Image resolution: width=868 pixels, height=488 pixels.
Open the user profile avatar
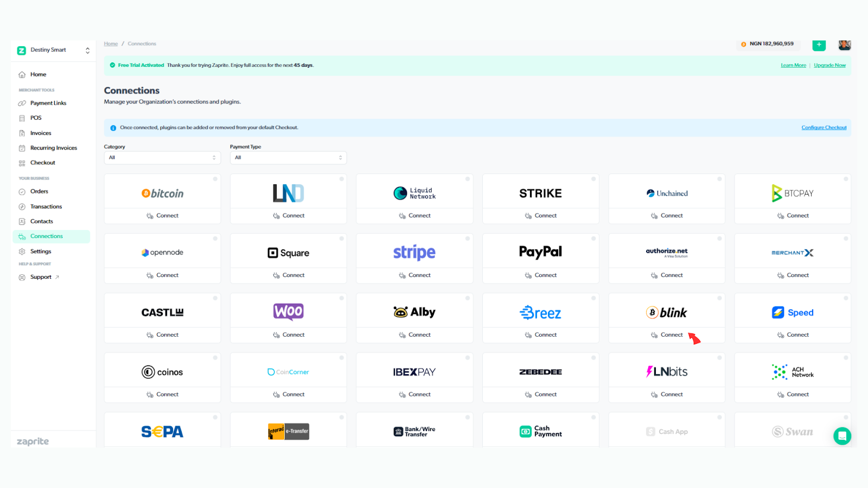coord(845,45)
